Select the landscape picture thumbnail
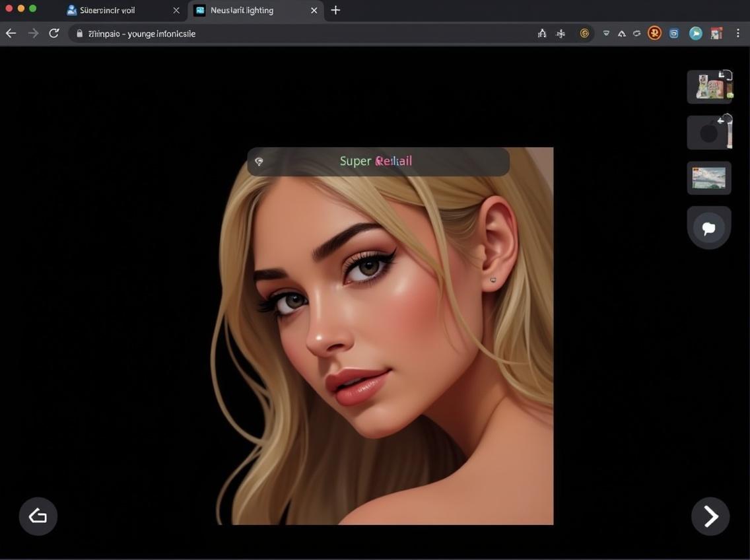 709,178
